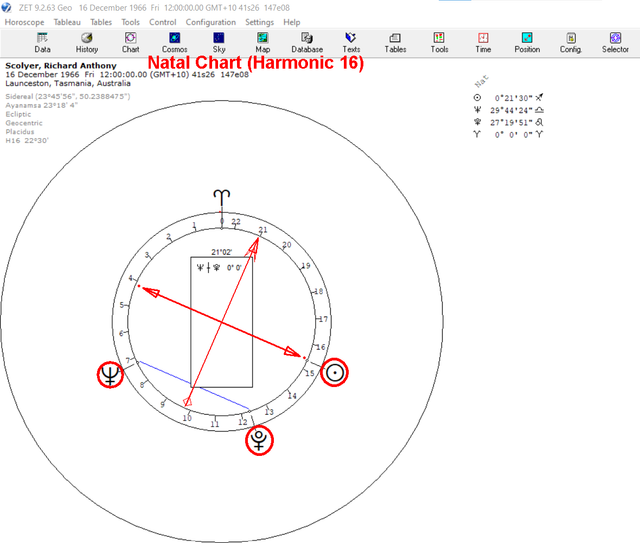Click the Ecliptic setting label
The image size is (640, 543).
point(18,114)
